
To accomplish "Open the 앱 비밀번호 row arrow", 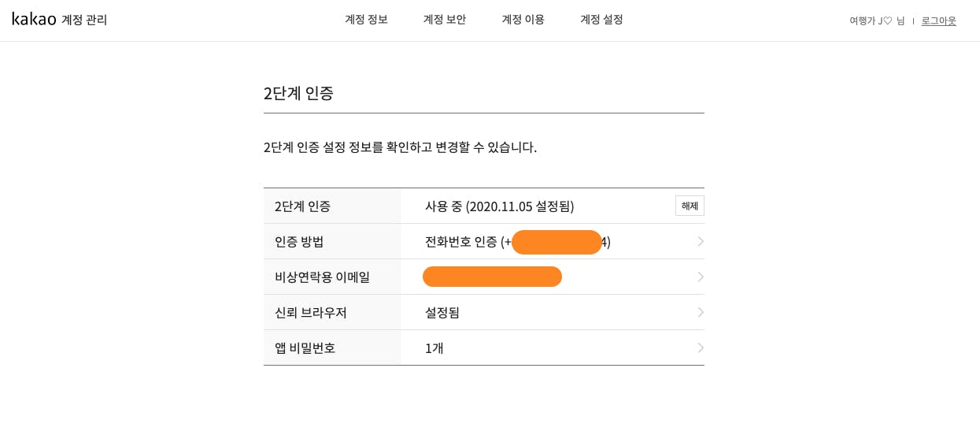I will point(701,348).
